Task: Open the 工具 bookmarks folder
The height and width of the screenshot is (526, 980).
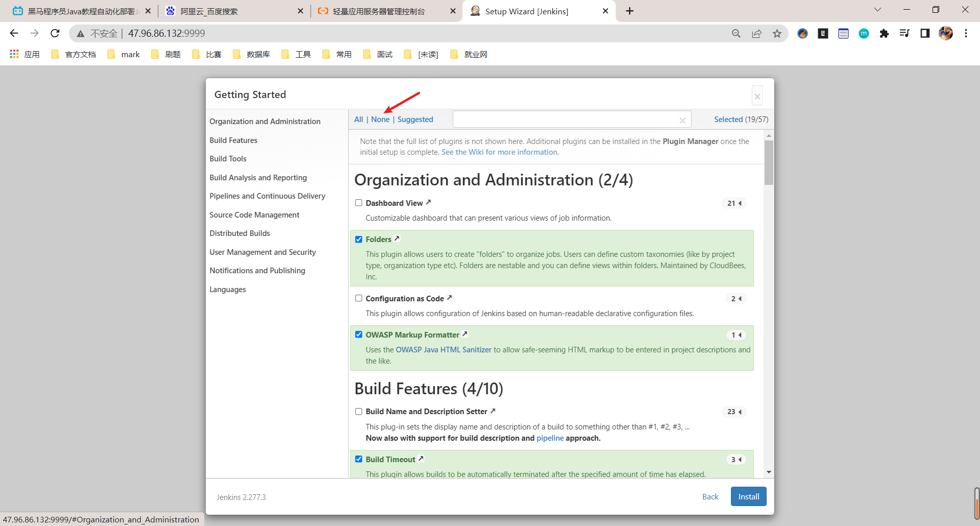Action: 296,54
